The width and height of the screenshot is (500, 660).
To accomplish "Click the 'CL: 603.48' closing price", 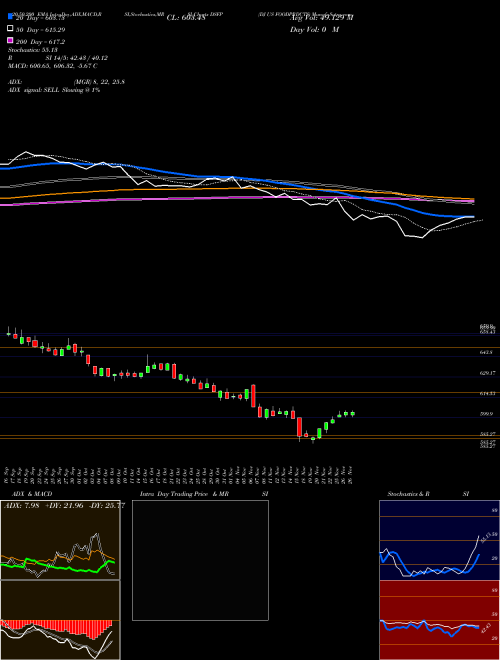I will pyautogui.click(x=186, y=18).
